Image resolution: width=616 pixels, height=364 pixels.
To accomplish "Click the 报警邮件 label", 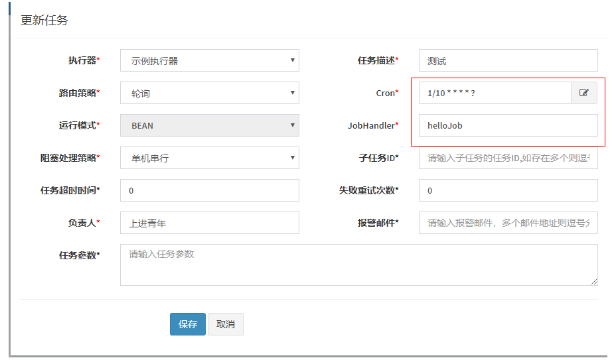I will (x=378, y=223).
